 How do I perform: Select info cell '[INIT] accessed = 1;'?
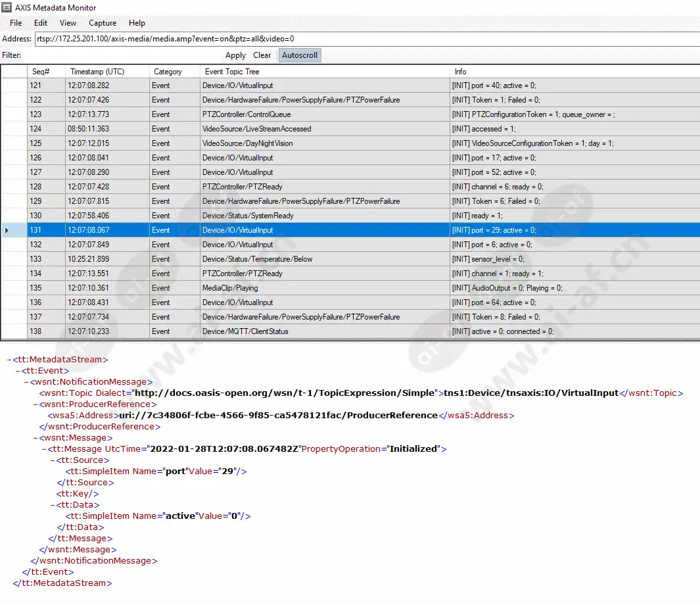pyautogui.click(x=575, y=129)
